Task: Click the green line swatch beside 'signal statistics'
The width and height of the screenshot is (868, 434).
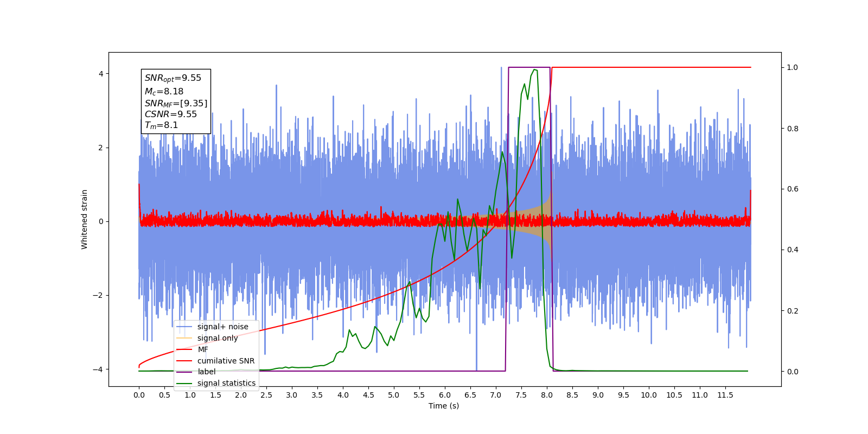Action: tap(184, 383)
